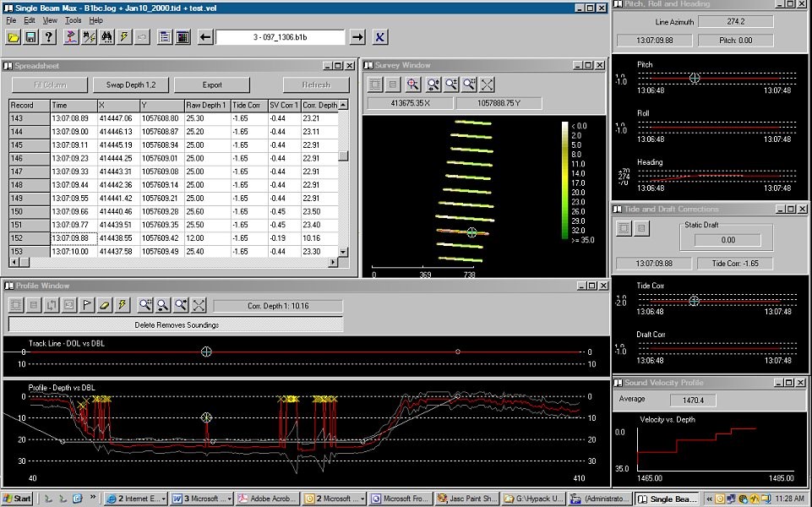Click the flag icon in Profile Window
Viewport: 812px width, 507px height.
[87, 305]
